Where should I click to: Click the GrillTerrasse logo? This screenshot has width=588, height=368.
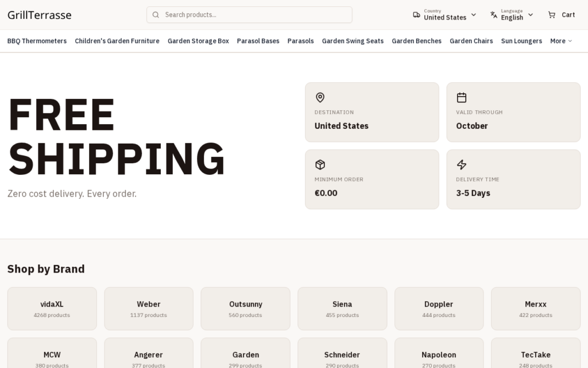(x=40, y=15)
